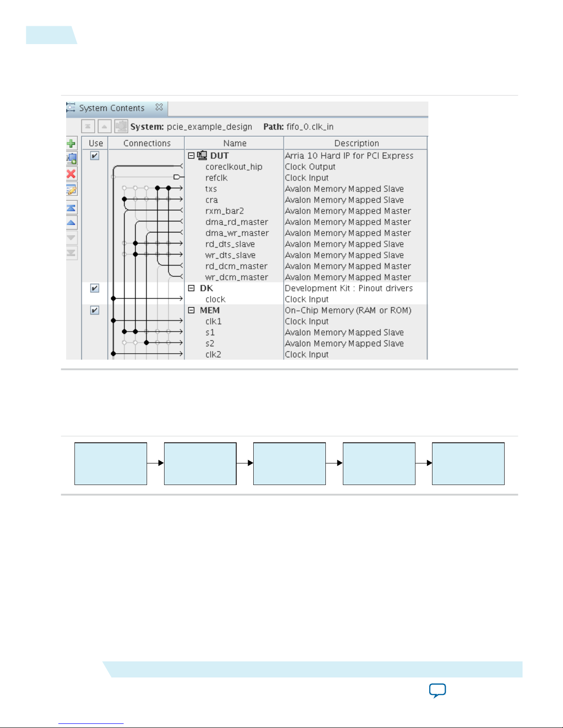Select the txs interface row
563x728 pixels.
211,189
